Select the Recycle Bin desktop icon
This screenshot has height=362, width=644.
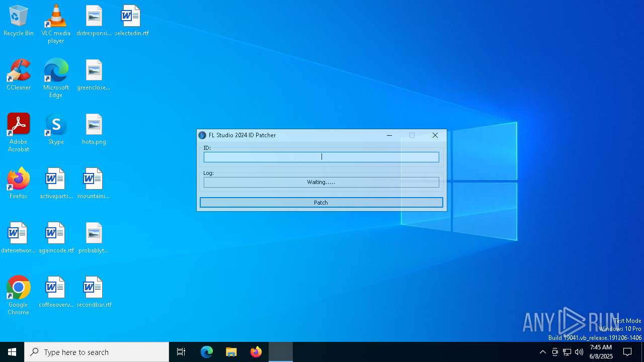(x=19, y=21)
